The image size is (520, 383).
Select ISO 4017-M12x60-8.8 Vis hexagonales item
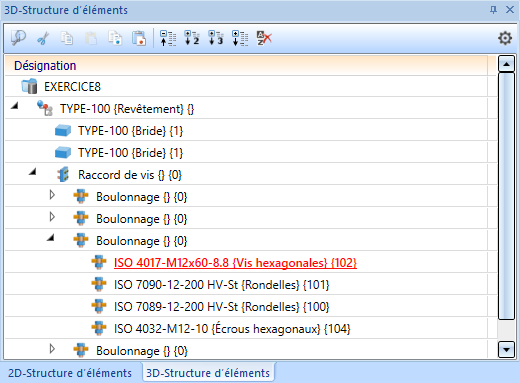coord(235,263)
